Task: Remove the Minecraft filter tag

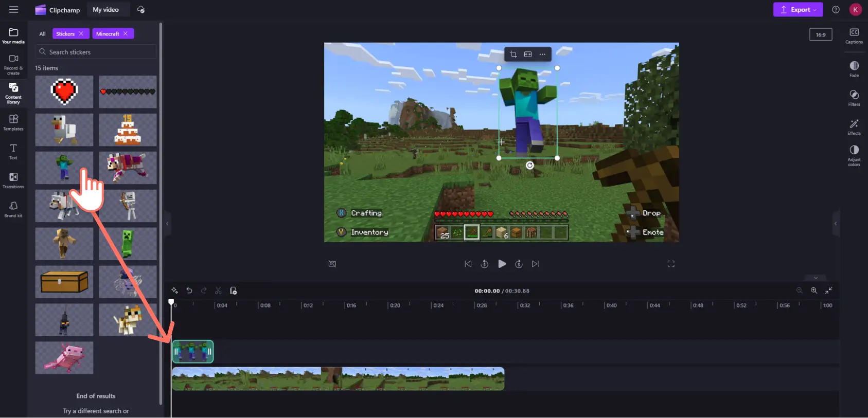Action: tap(126, 34)
